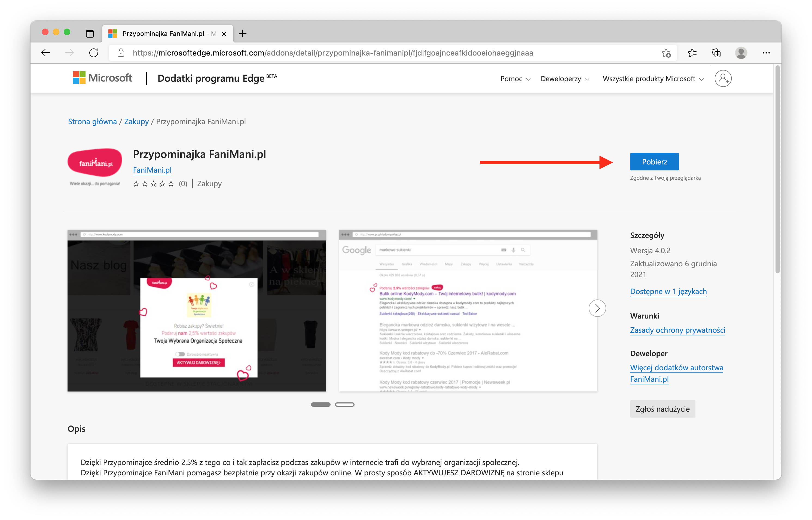Click the Wersja 4.0.2 text
Image resolution: width=812 pixels, height=520 pixels.
point(650,250)
